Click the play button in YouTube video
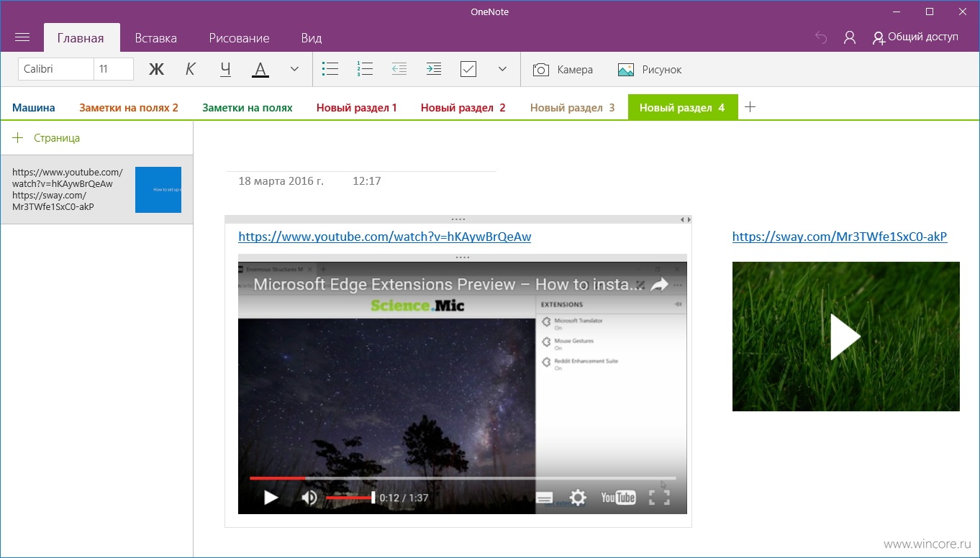 click(x=271, y=498)
